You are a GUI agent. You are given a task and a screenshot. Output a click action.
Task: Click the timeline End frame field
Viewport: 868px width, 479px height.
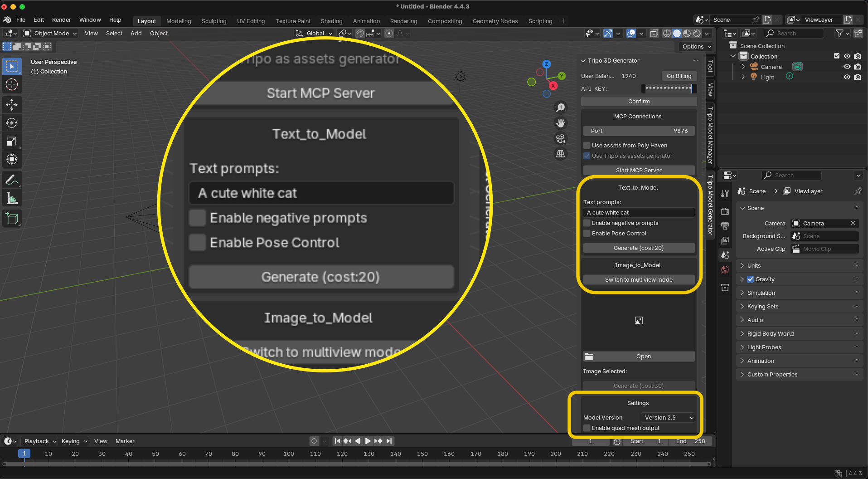690,441
